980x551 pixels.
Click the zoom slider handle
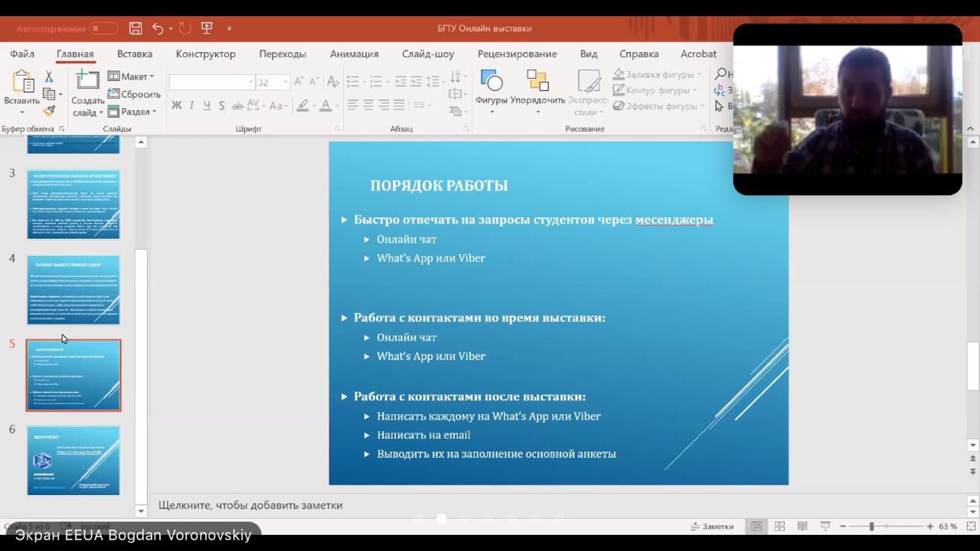pos(871,527)
